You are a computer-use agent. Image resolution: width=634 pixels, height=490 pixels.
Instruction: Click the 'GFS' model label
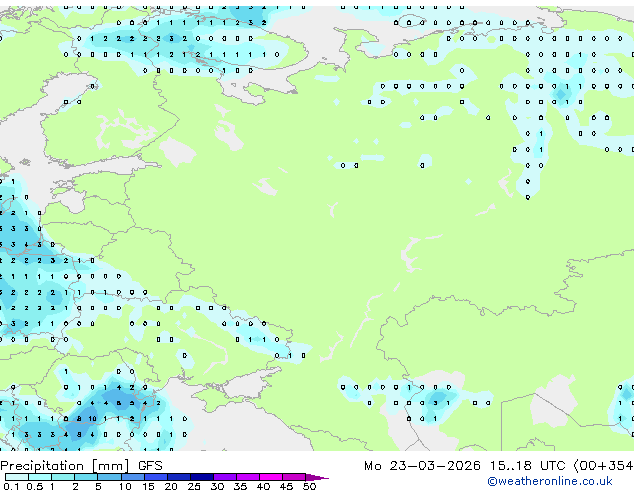pyautogui.click(x=150, y=466)
